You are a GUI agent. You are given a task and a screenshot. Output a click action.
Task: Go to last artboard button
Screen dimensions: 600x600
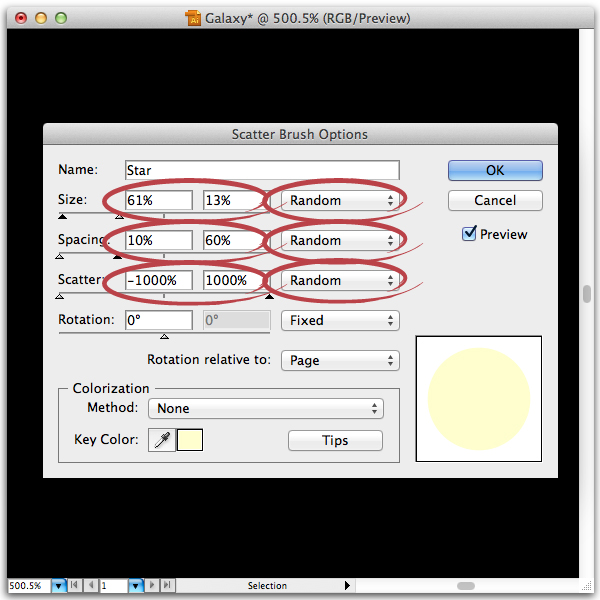[168, 585]
